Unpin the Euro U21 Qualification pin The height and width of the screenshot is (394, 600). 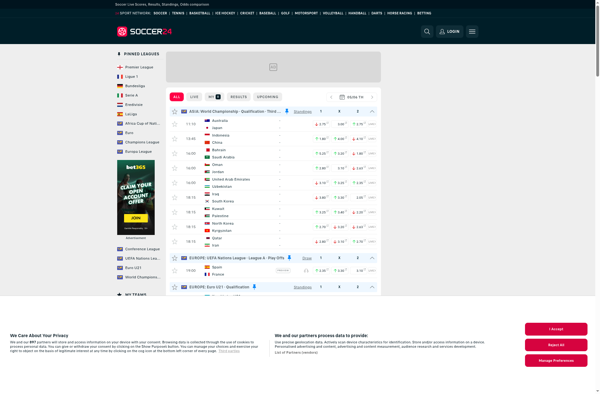pos(254,287)
